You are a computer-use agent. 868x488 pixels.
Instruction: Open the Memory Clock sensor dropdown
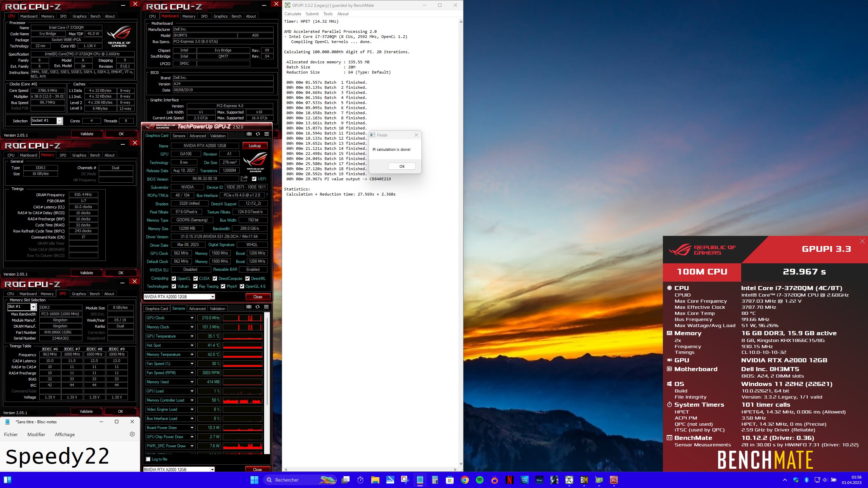click(192, 327)
